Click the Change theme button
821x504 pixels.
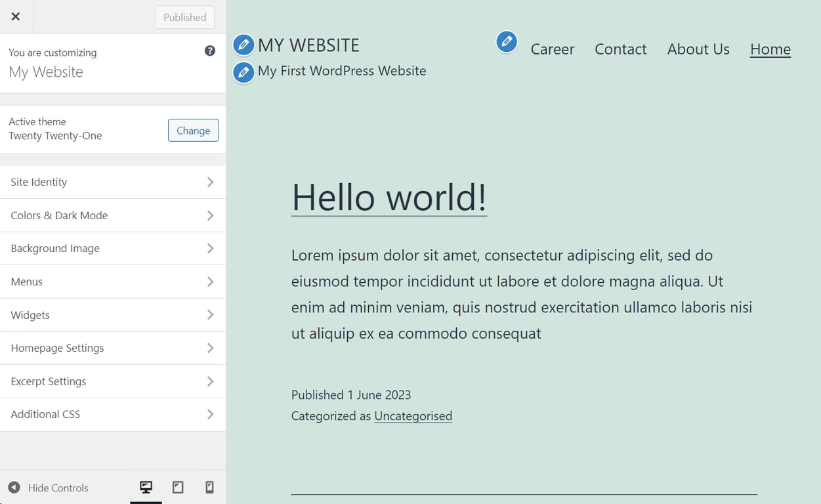tap(193, 130)
